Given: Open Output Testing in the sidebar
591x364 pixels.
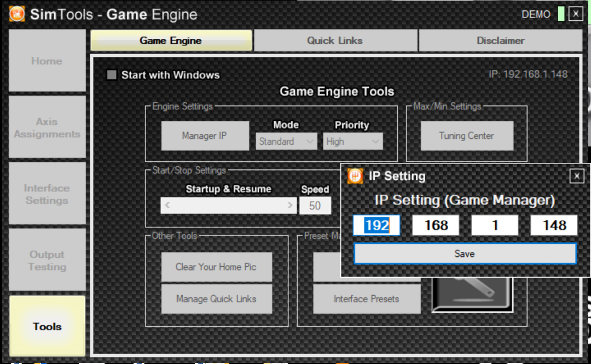Looking at the screenshot, I should (47, 260).
